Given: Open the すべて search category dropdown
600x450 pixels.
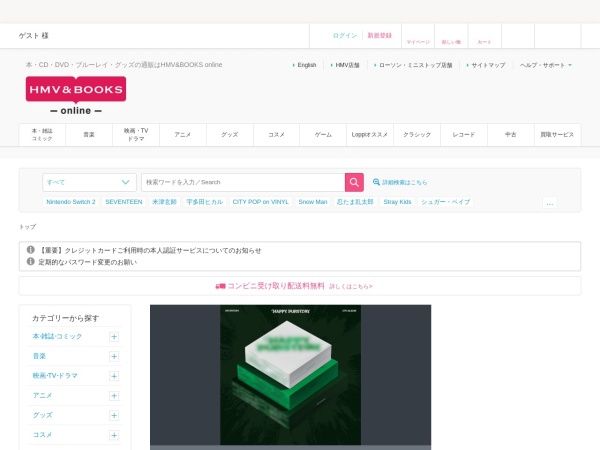Looking at the screenshot, I should [x=89, y=182].
